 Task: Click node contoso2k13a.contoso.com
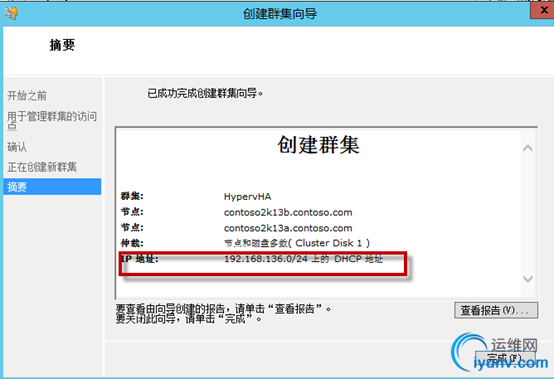288,228
